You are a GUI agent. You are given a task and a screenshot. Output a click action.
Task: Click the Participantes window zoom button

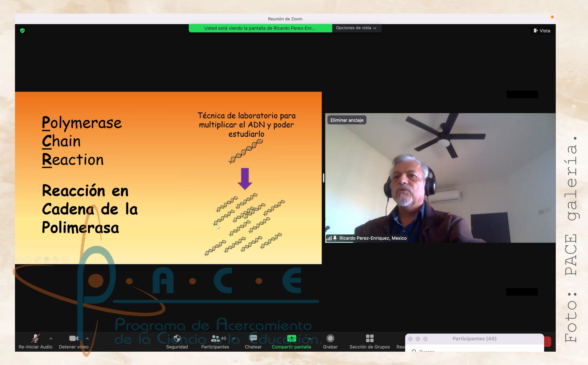coord(426,339)
